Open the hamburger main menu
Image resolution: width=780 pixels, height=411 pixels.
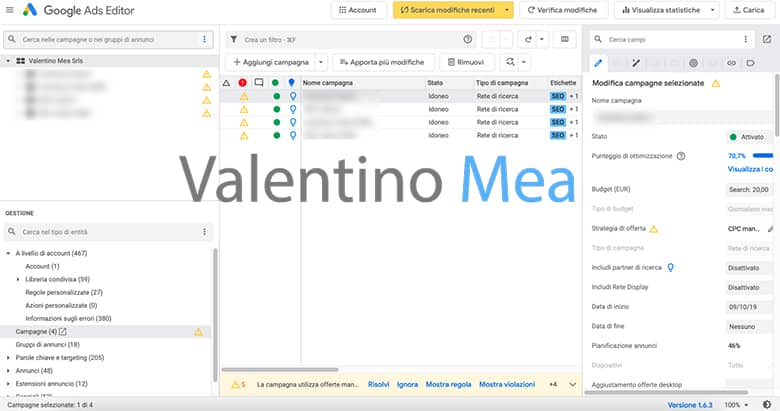click(9, 10)
